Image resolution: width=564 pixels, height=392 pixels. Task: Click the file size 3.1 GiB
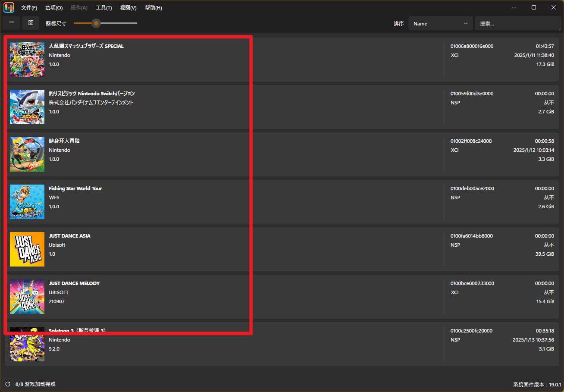click(x=546, y=349)
